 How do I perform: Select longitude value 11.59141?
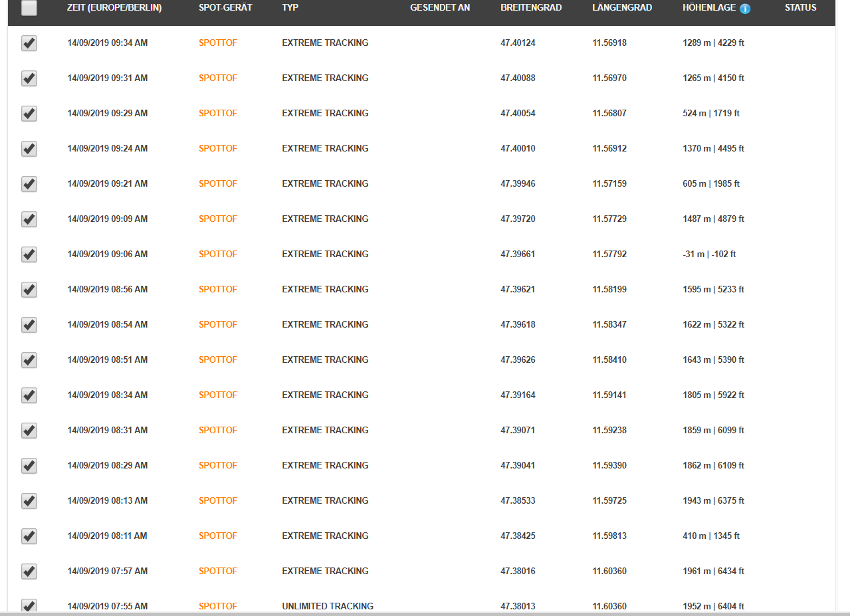click(609, 395)
